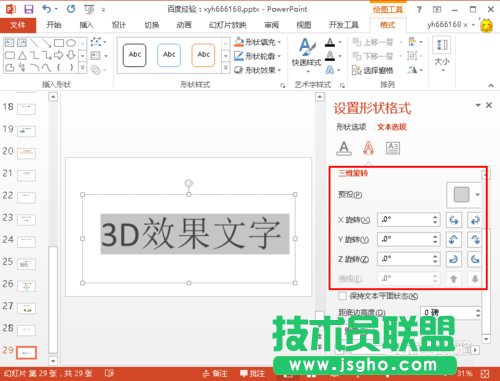Click the Text Outline letter A icon
Viewport: 500px width, 381px height.
pyautogui.click(x=330, y=56)
